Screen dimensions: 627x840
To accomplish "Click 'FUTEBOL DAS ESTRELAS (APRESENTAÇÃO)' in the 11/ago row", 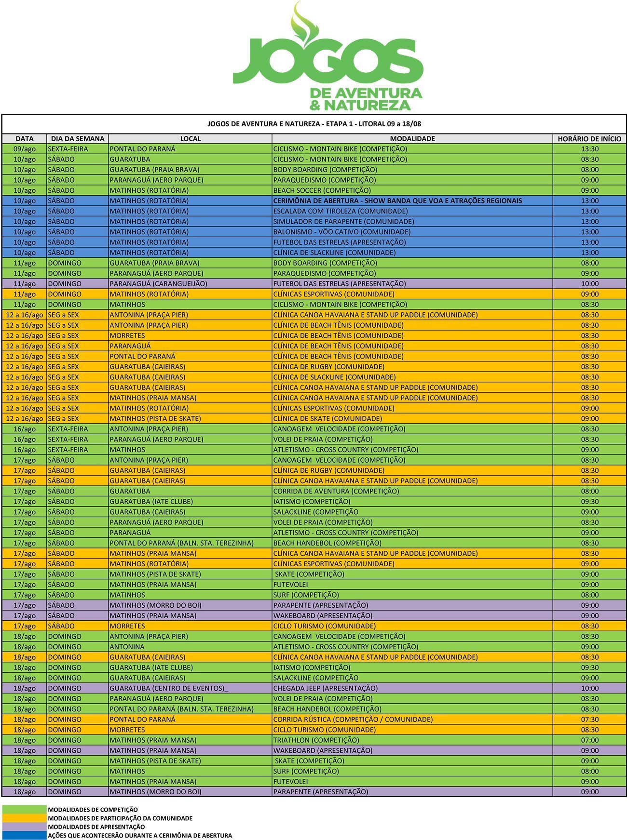I will [x=412, y=284].
